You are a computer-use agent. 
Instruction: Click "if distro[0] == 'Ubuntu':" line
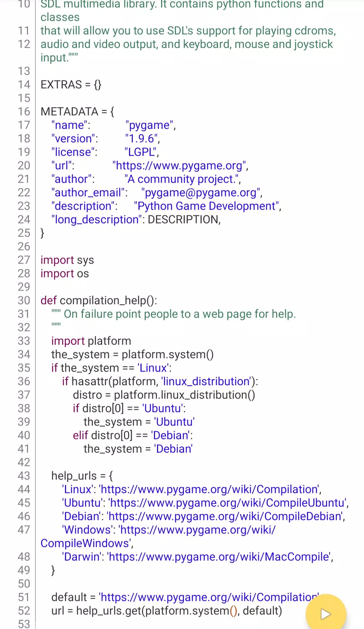click(x=129, y=408)
